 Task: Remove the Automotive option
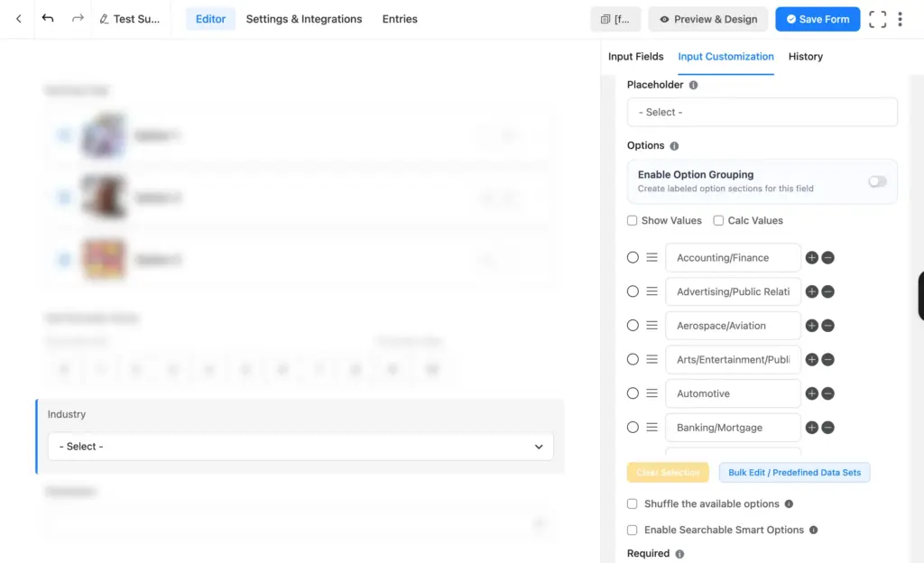pyautogui.click(x=828, y=393)
